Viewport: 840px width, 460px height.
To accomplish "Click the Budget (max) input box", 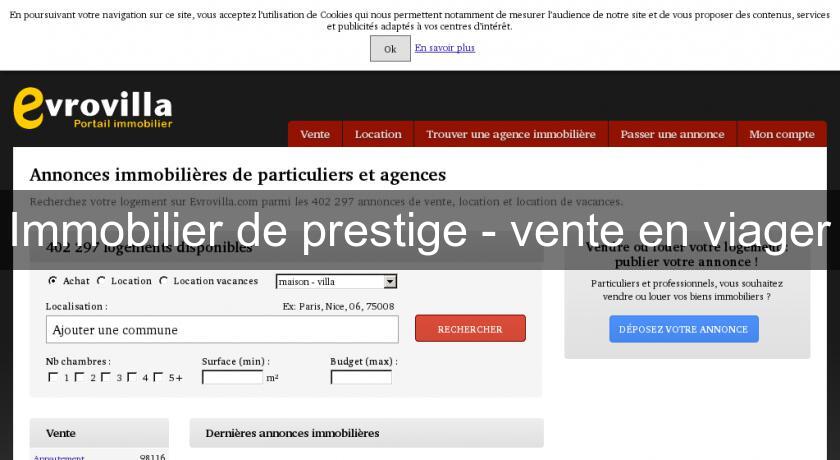I will [x=361, y=378].
